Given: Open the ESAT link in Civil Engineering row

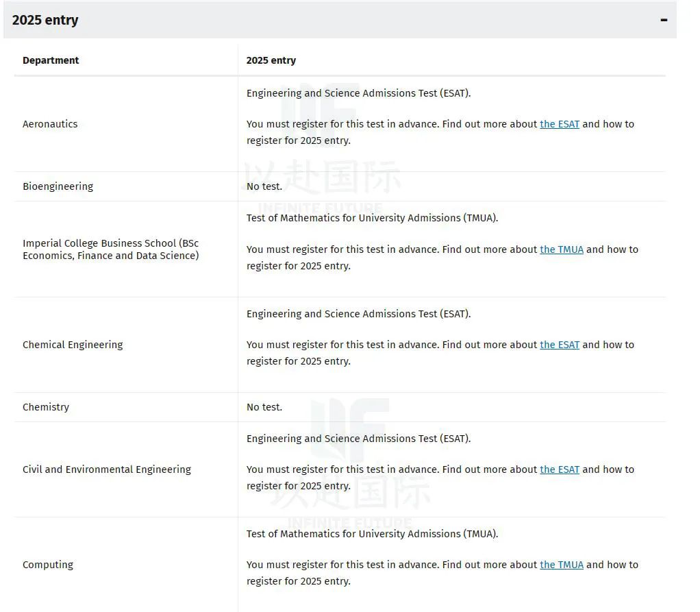Looking at the screenshot, I should 560,469.
